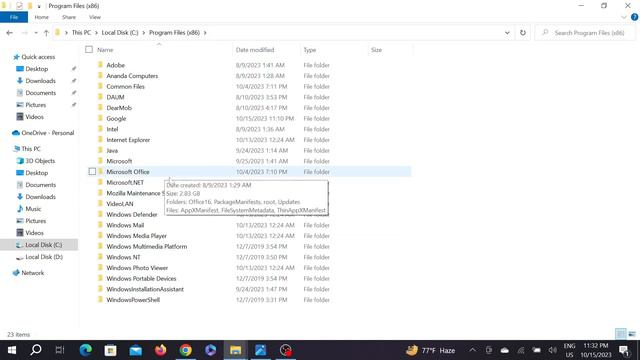
Task: Select the Common Files folder
Action: (125, 87)
